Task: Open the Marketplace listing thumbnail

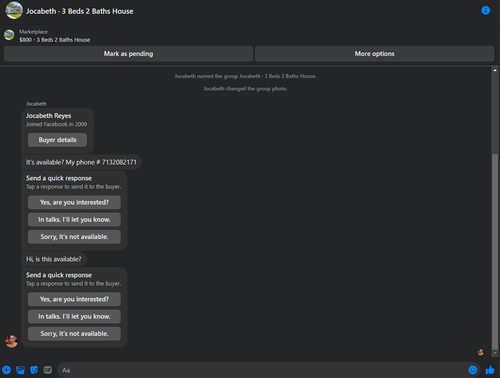Action: click(x=9, y=35)
